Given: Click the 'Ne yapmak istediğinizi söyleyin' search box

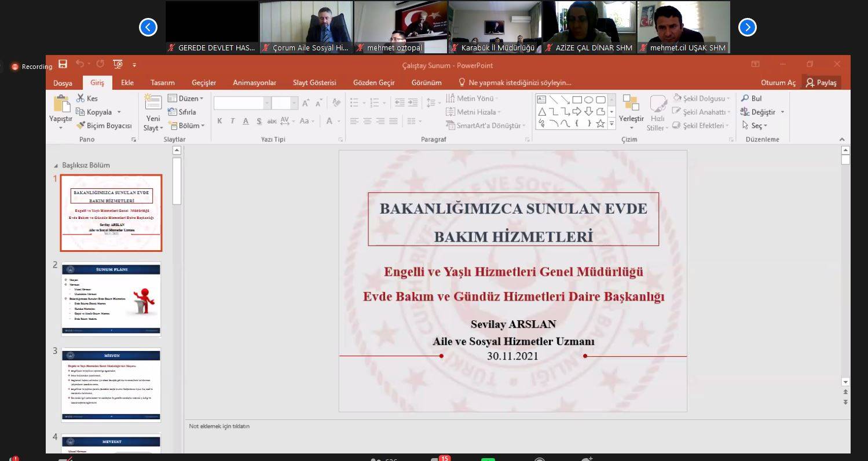Looking at the screenshot, I should pyautogui.click(x=515, y=83).
